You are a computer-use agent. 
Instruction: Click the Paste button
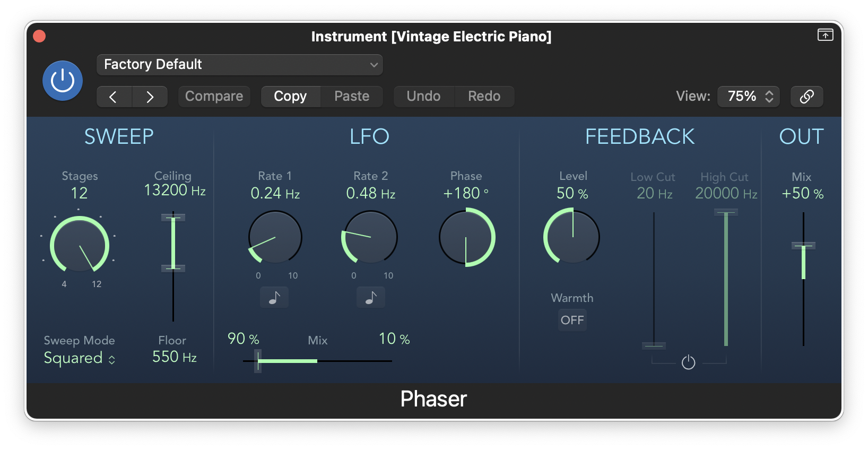point(352,97)
